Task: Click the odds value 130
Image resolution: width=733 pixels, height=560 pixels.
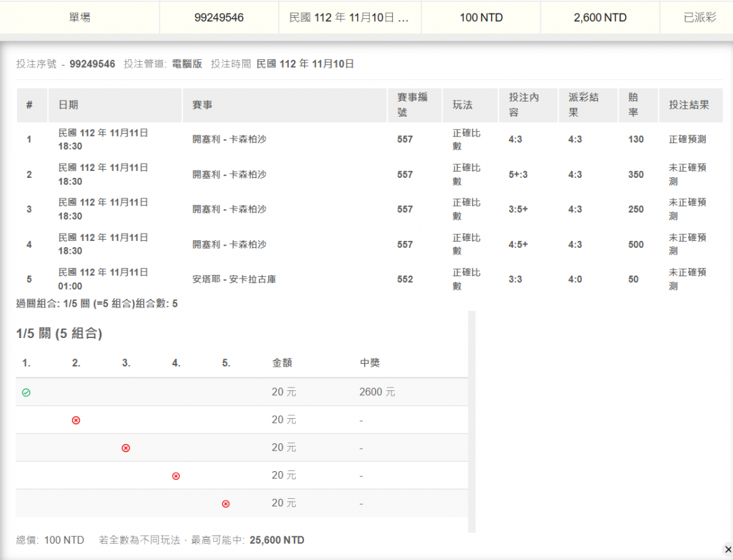Action: (x=636, y=139)
